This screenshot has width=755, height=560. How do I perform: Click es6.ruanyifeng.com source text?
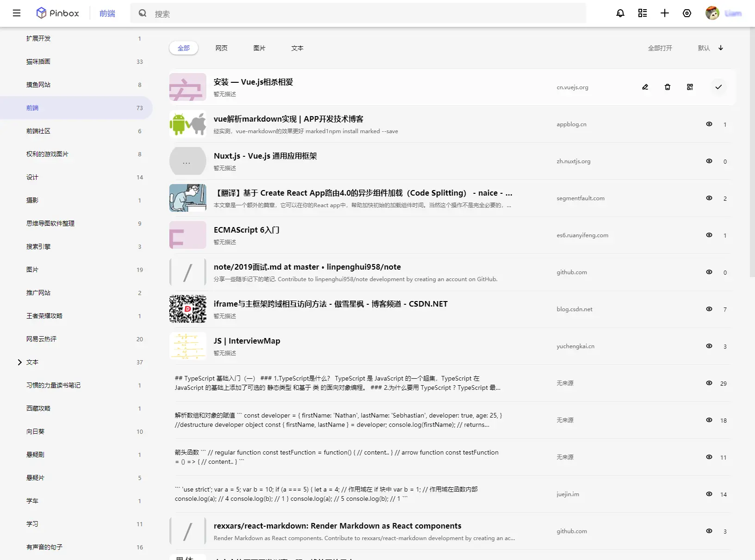click(582, 235)
